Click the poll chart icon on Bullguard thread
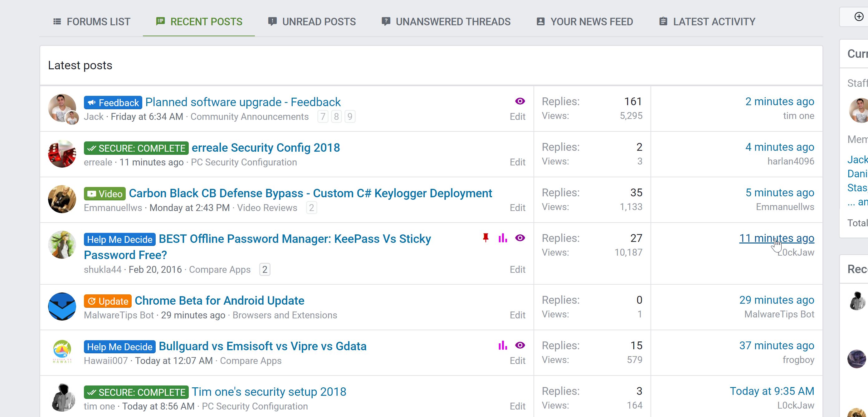This screenshot has height=417, width=868. click(502, 345)
